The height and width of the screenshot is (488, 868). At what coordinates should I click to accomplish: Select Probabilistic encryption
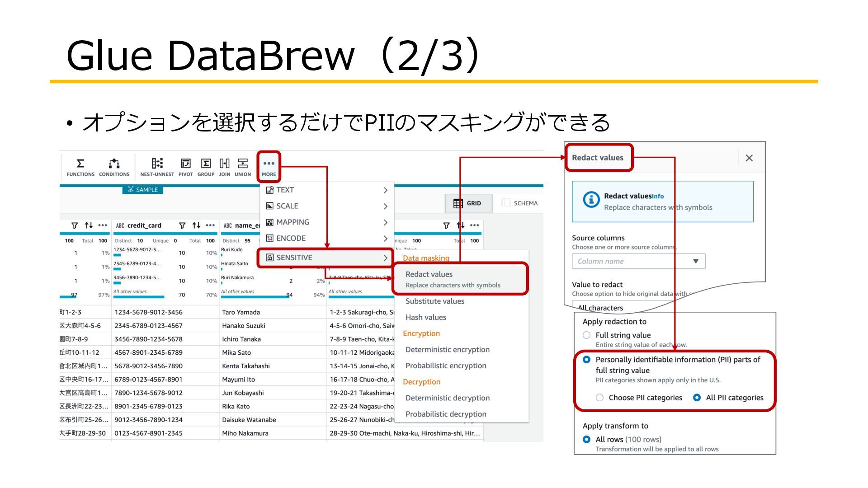pyautogui.click(x=446, y=366)
